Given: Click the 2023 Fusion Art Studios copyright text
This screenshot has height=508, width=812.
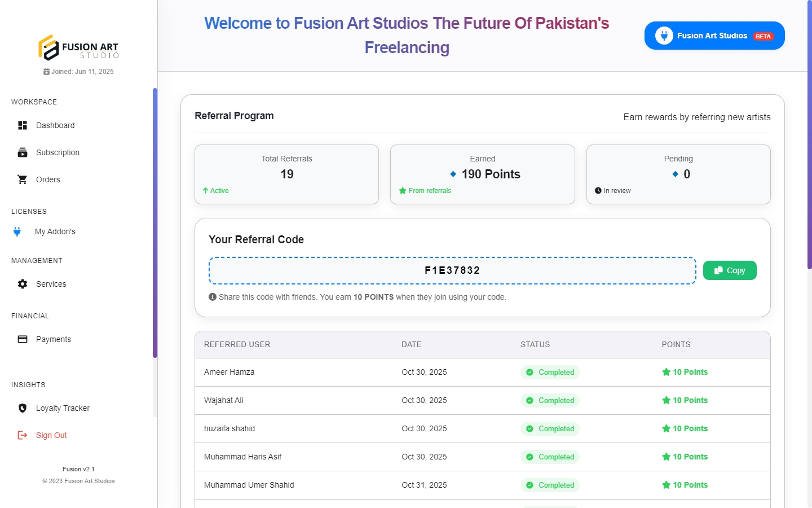Looking at the screenshot, I should click(x=78, y=481).
